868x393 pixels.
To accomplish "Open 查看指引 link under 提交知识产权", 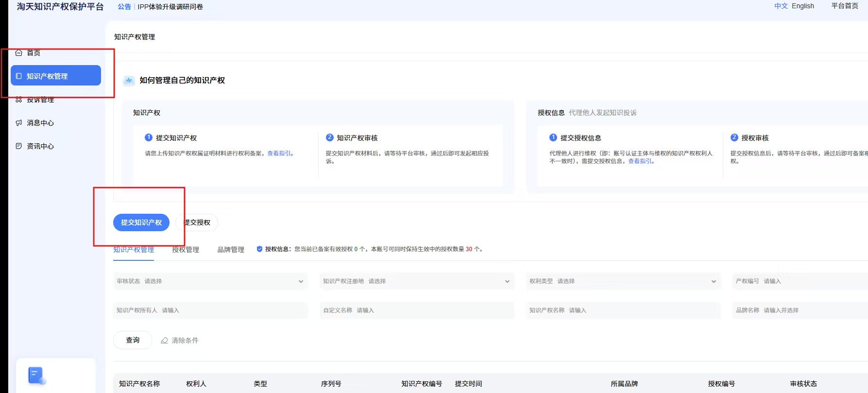I will [279, 154].
